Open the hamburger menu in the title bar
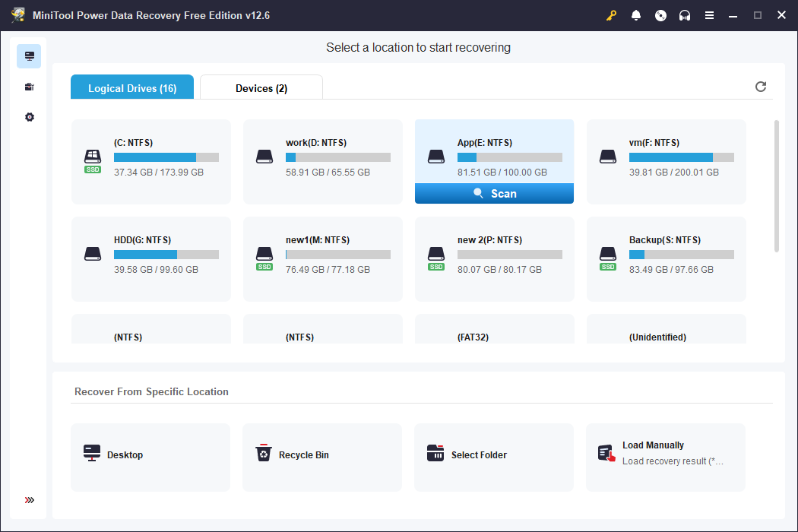Image resolution: width=798 pixels, height=532 pixels. pos(709,14)
